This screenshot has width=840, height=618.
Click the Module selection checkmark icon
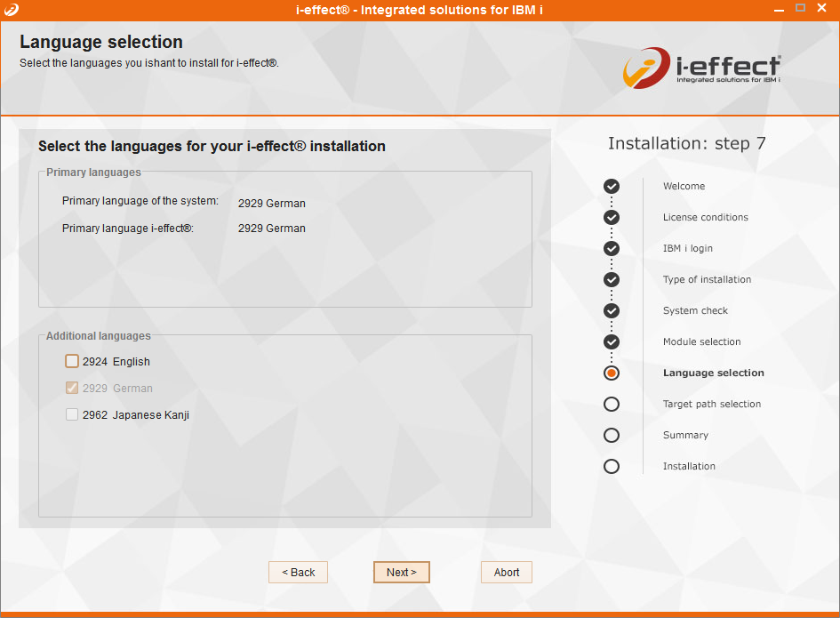click(612, 341)
